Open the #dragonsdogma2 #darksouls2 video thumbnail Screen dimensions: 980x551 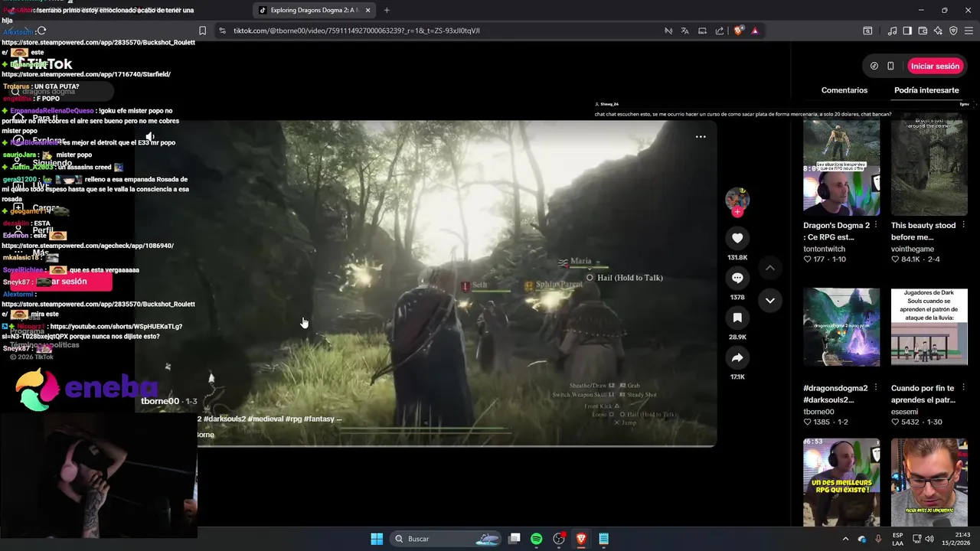click(x=841, y=328)
